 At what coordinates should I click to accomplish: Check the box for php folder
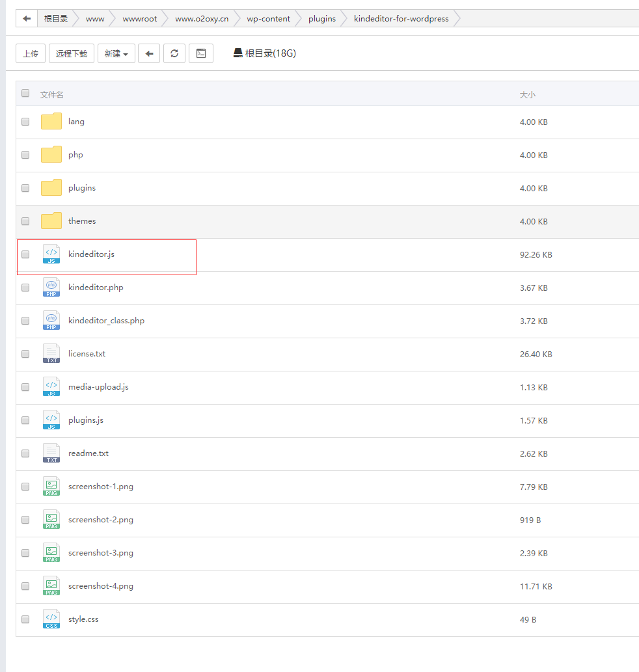(x=25, y=155)
